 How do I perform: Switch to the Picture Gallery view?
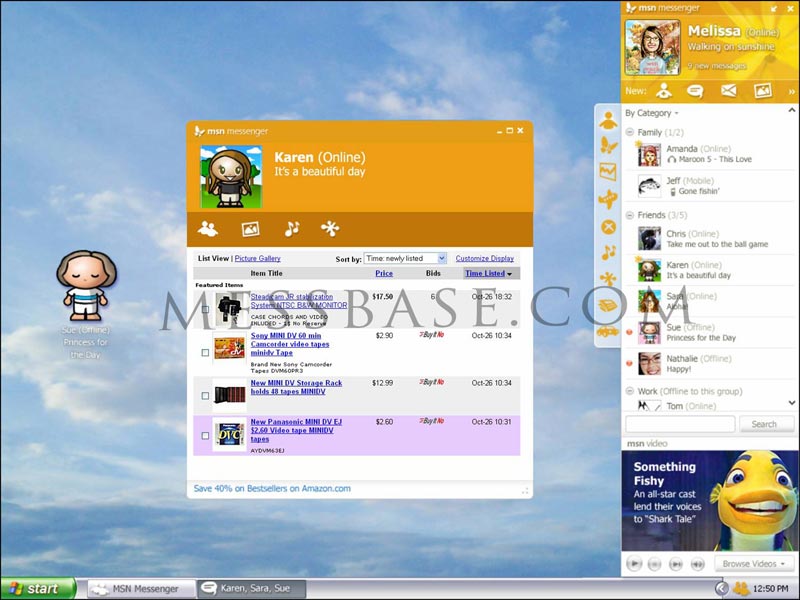[x=257, y=259]
